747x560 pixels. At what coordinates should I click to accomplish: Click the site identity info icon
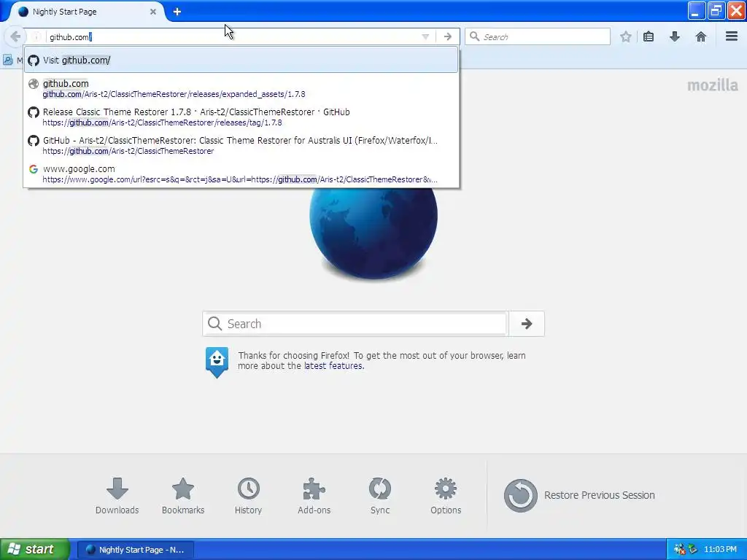pyautogui.click(x=36, y=36)
